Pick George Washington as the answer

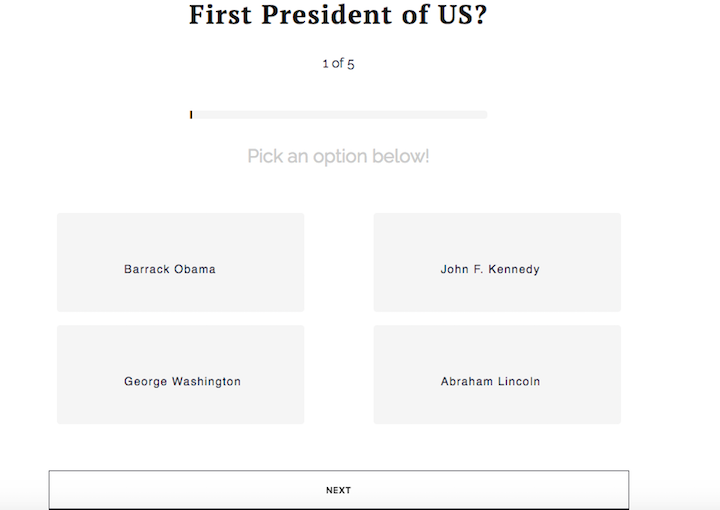[x=180, y=375]
